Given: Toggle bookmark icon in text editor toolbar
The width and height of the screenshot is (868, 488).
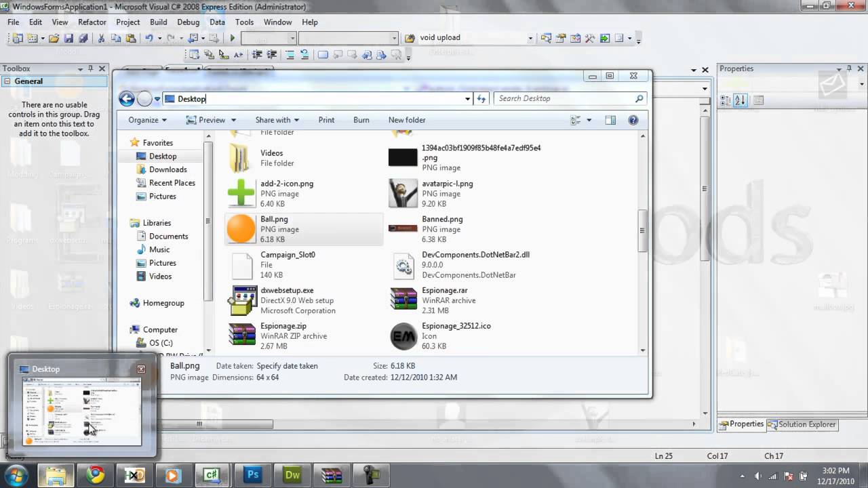Looking at the screenshot, I should [x=322, y=55].
